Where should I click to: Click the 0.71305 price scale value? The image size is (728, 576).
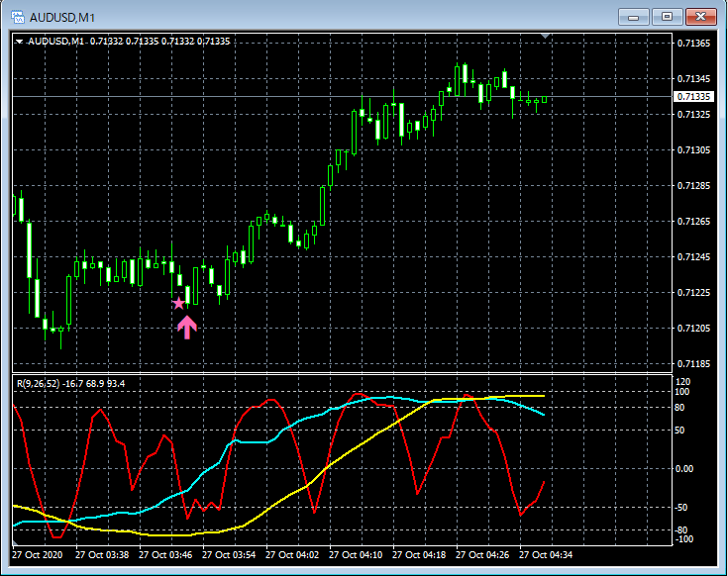(x=693, y=149)
